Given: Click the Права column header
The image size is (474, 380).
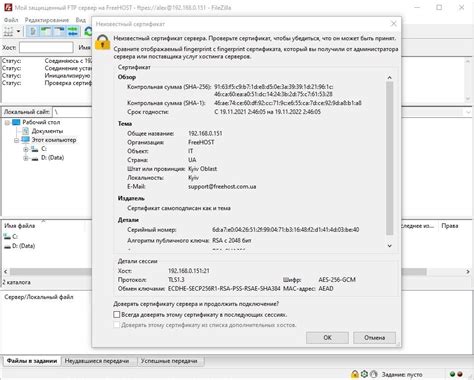Looking at the screenshot, I should [450, 226].
